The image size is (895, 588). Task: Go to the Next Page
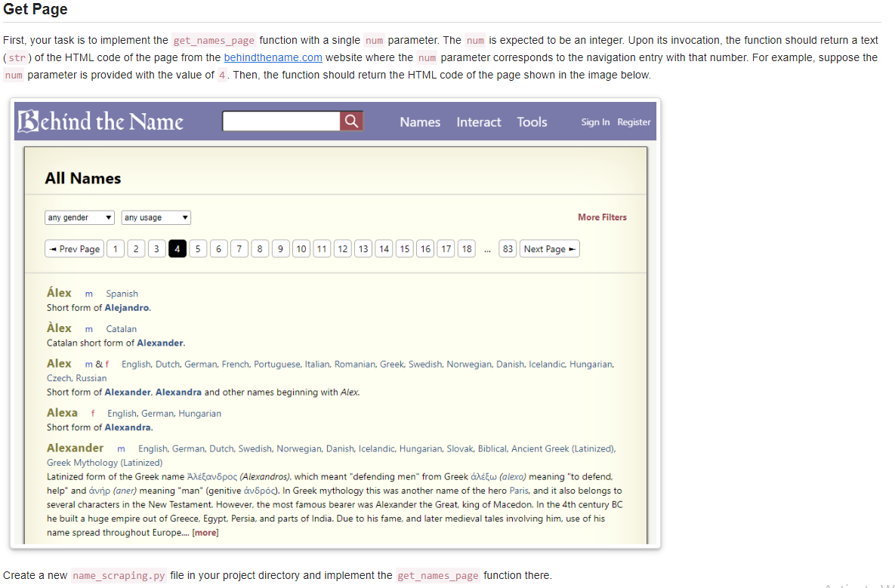550,248
